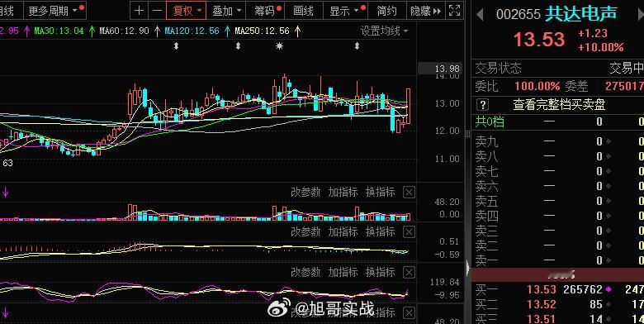Open the 筹码 panel

tap(265, 11)
